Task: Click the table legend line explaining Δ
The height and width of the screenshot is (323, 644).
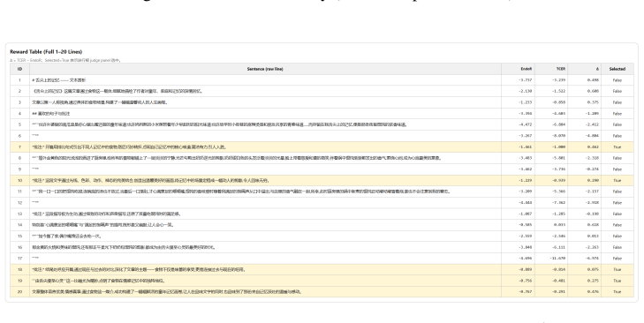Action: tap(65, 60)
